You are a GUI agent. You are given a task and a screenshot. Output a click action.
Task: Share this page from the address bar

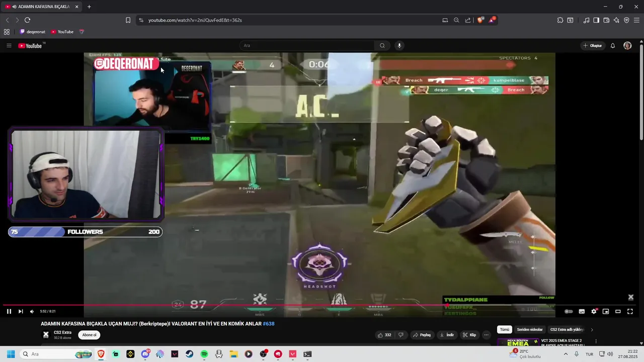[x=468, y=20]
